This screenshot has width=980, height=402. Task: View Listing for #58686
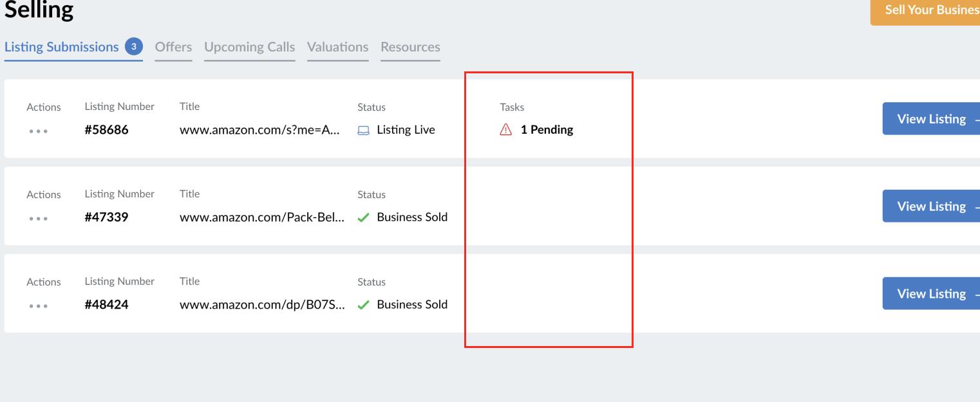click(931, 119)
